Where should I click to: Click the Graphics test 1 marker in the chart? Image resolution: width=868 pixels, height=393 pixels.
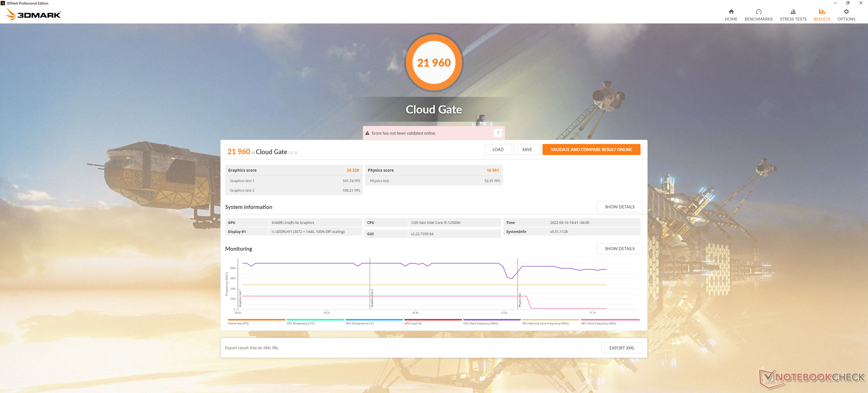240,298
